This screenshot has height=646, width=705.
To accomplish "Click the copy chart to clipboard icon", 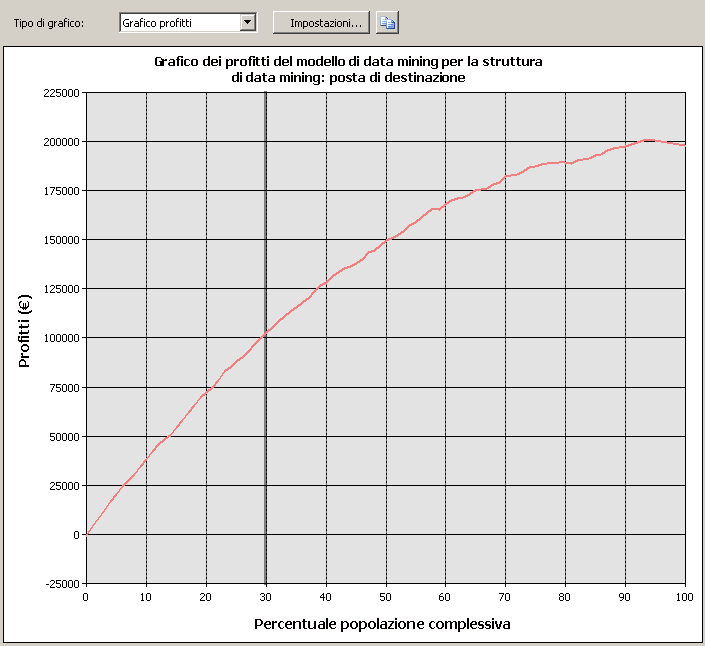I will click(387, 23).
